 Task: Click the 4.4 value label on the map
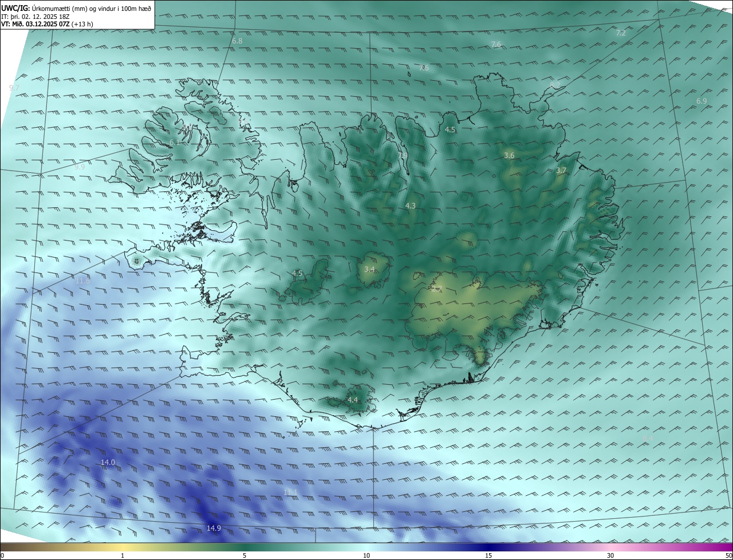click(353, 400)
